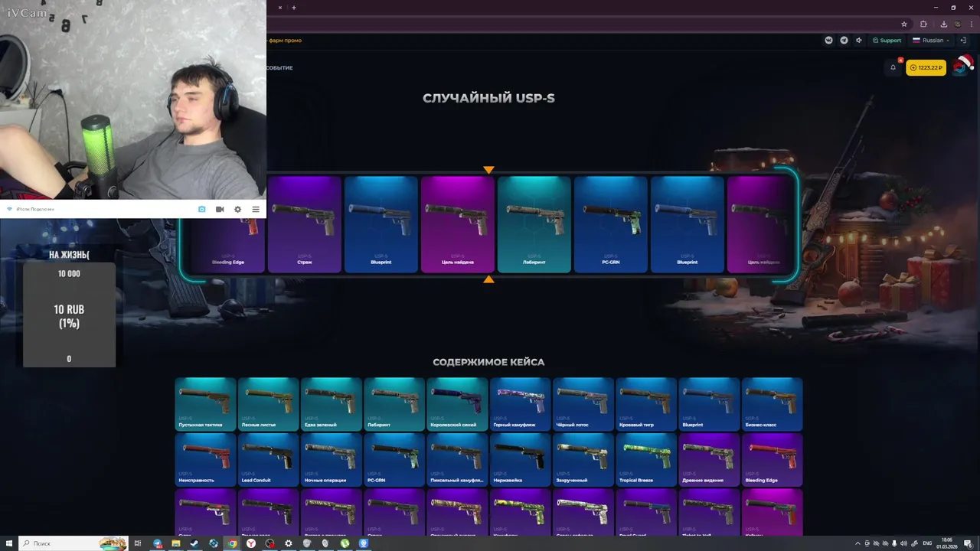Viewport: 980px width, 551px height.
Task: Open the browser profile avatar
Action: click(957, 24)
